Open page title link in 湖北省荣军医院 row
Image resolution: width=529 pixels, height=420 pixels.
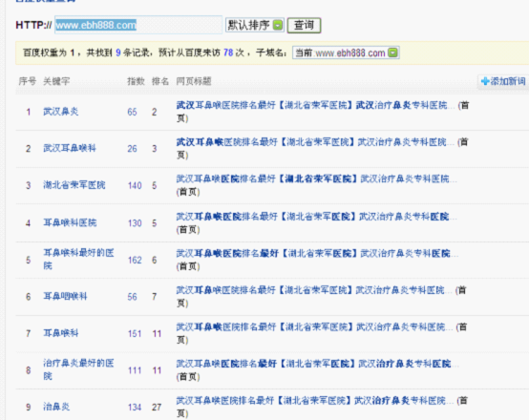[316, 178]
